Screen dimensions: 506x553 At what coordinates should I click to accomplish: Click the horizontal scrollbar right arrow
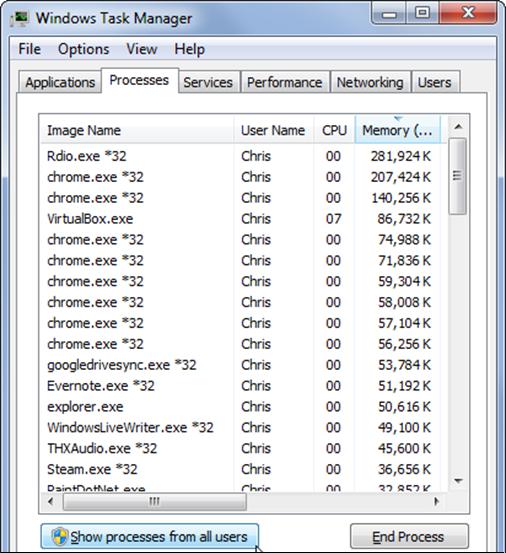[x=437, y=501]
